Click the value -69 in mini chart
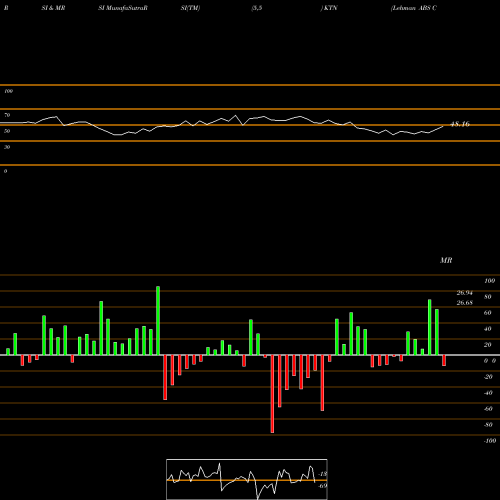This screenshot has height=500, width=500. [x=323, y=486]
